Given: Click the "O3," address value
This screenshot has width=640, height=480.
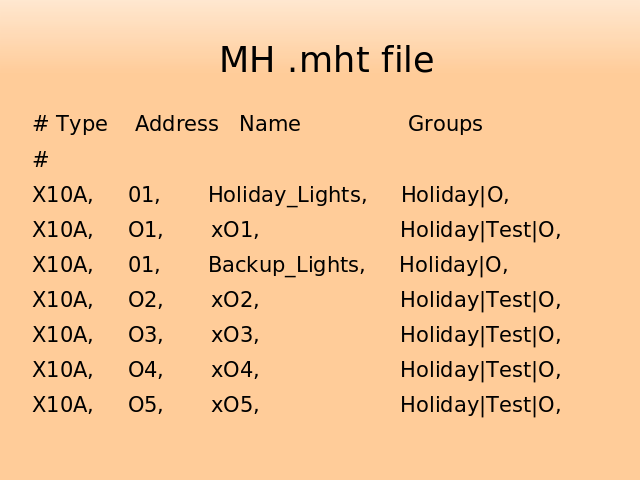Looking at the screenshot, I should pos(145,336).
